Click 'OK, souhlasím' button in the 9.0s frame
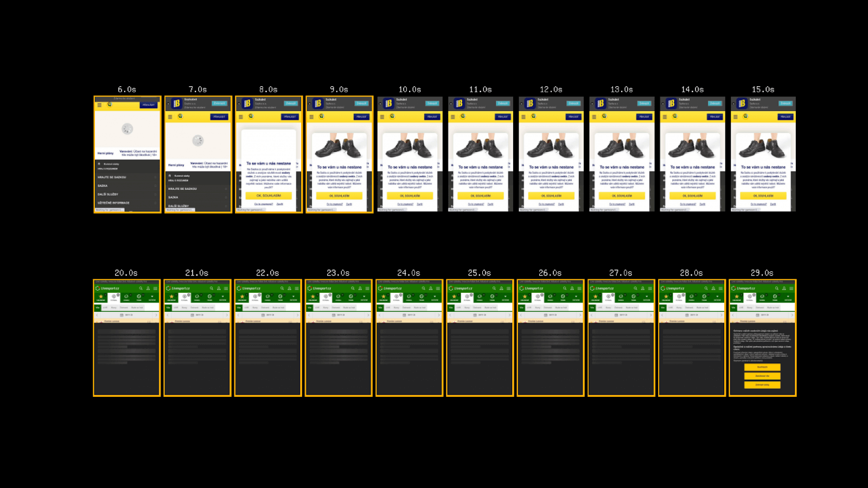 339,196
